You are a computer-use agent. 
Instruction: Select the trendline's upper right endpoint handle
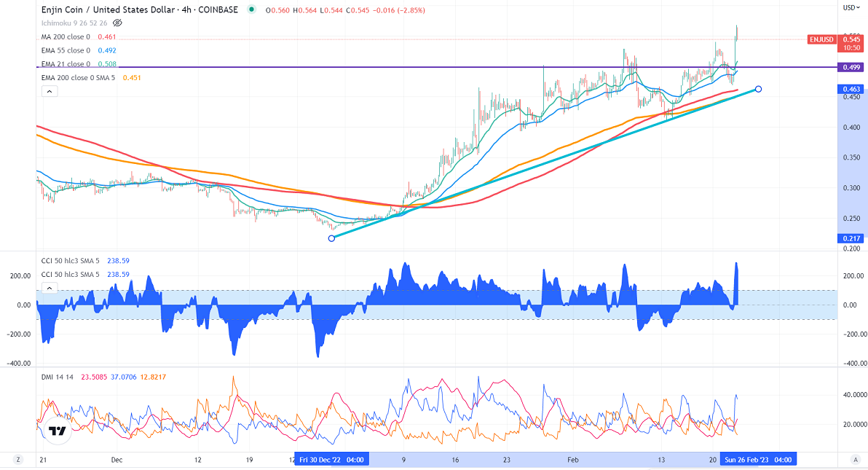pyautogui.click(x=759, y=89)
